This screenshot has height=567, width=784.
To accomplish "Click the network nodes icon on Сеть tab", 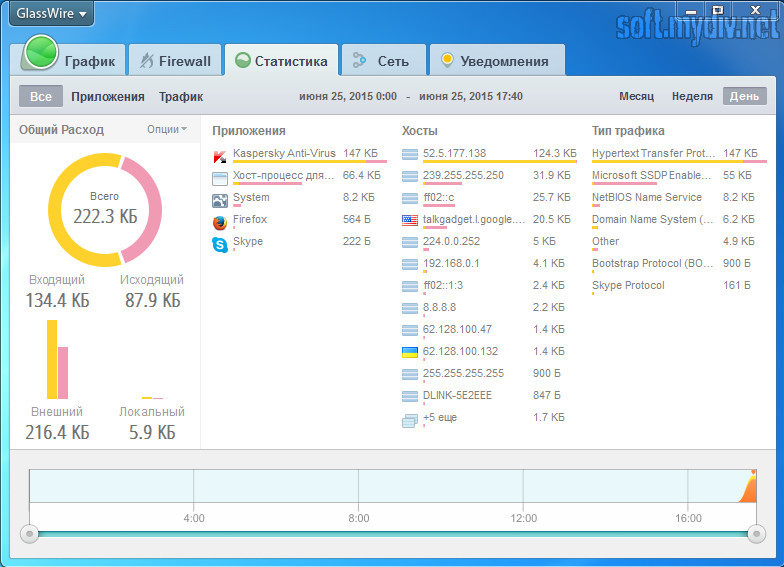I will click(359, 60).
